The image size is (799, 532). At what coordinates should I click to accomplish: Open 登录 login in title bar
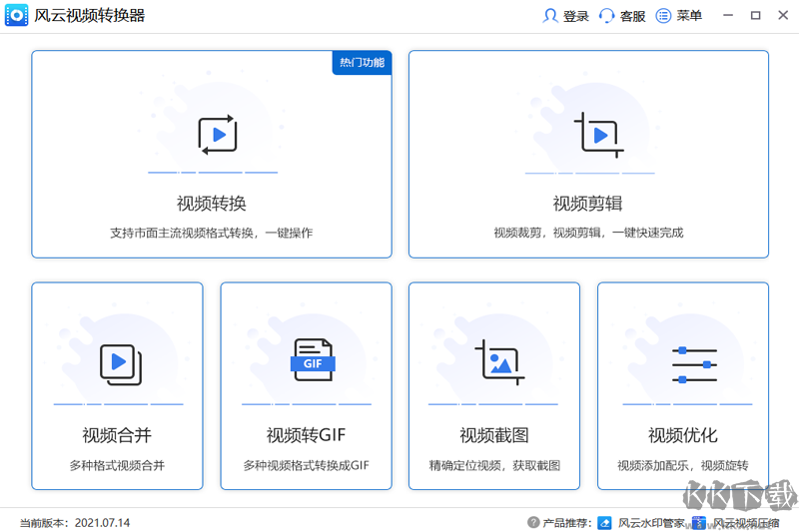576,16
